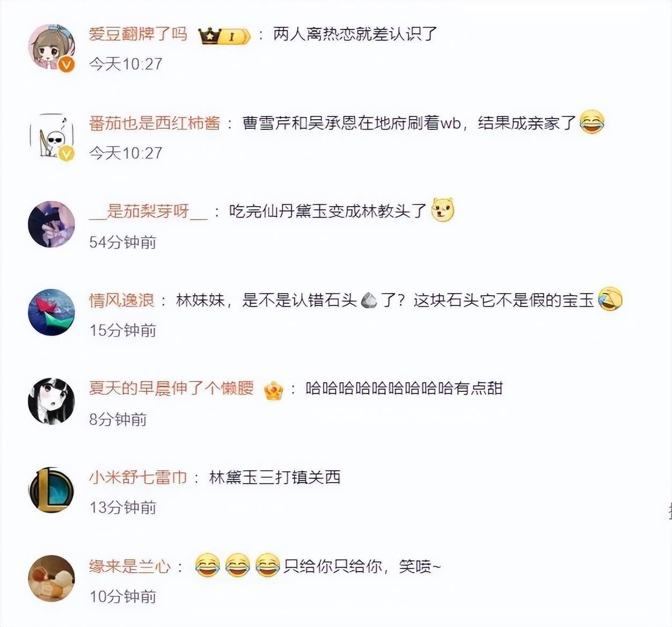Click the gold crown membership badge

point(224,35)
